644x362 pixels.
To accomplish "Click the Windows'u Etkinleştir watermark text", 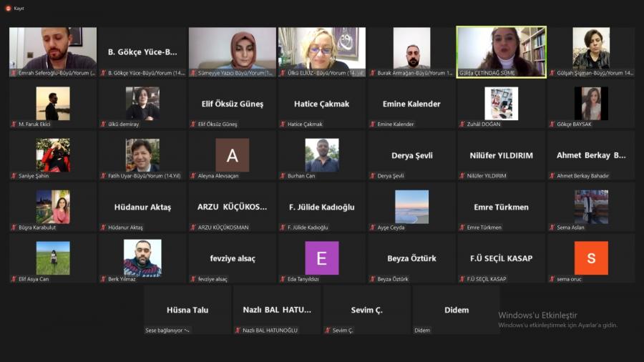I will pos(537,315).
